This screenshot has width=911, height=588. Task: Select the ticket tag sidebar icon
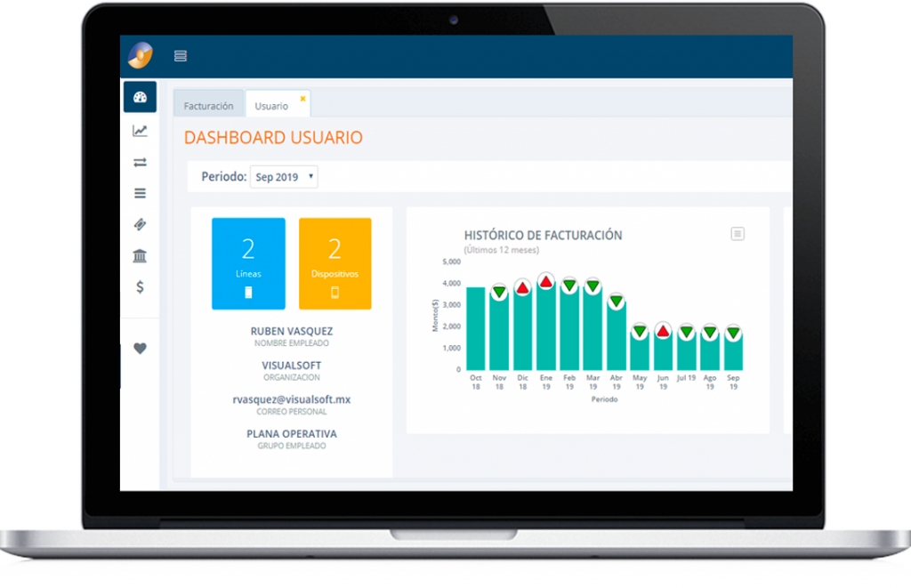[x=140, y=224]
